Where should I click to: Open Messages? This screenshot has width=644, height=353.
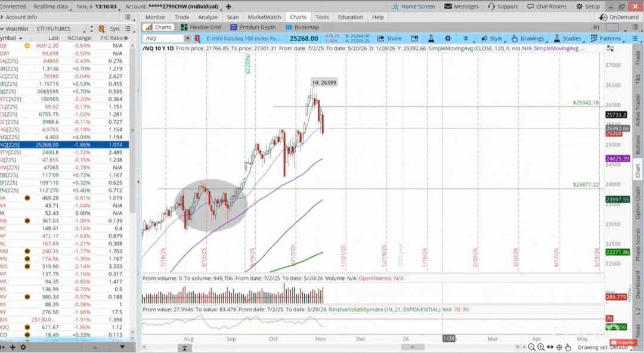coord(462,7)
